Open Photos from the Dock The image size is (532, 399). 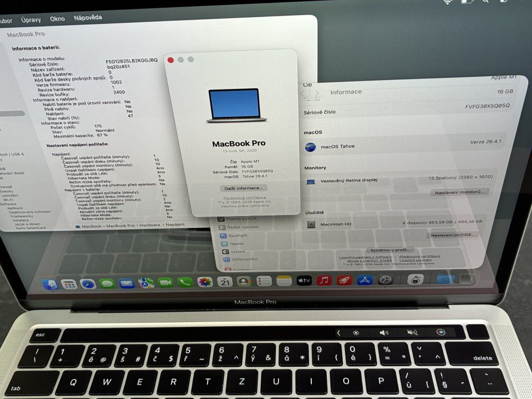tap(205, 282)
